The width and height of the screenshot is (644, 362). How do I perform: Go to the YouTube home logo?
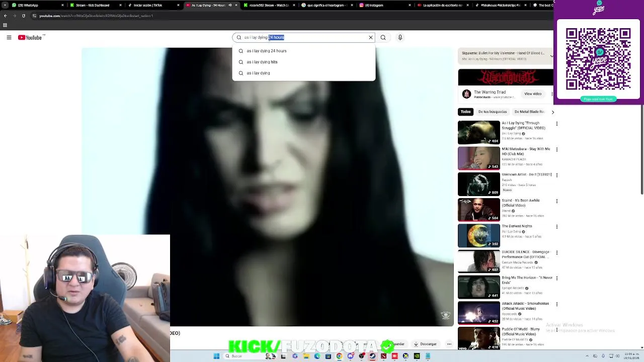click(30, 37)
